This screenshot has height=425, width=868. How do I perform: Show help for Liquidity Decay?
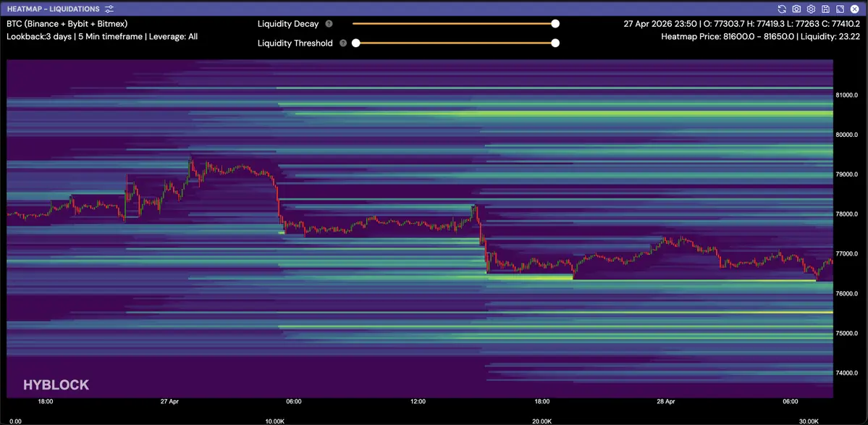click(x=329, y=24)
